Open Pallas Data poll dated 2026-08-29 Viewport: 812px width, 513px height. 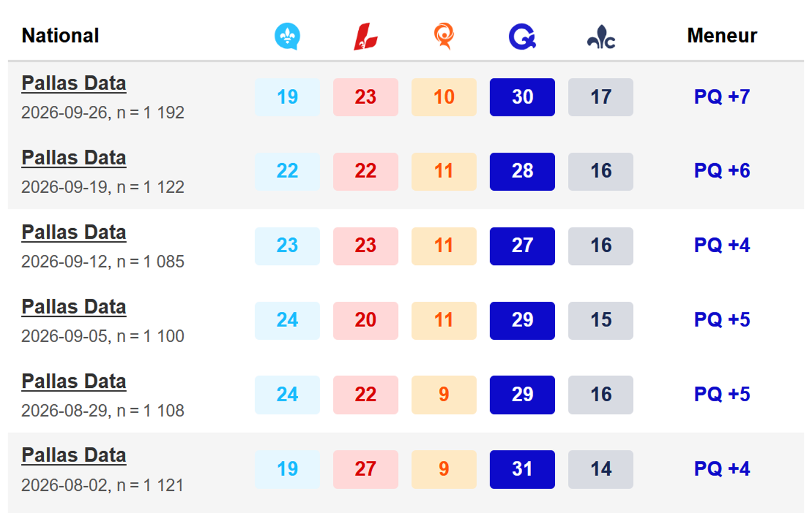tap(74, 381)
